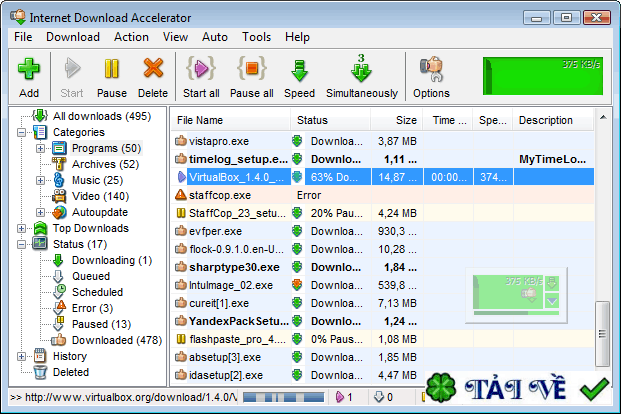The image size is (621, 414).
Task: Expand the Programs tree node
Action: [x=40, y=149]
